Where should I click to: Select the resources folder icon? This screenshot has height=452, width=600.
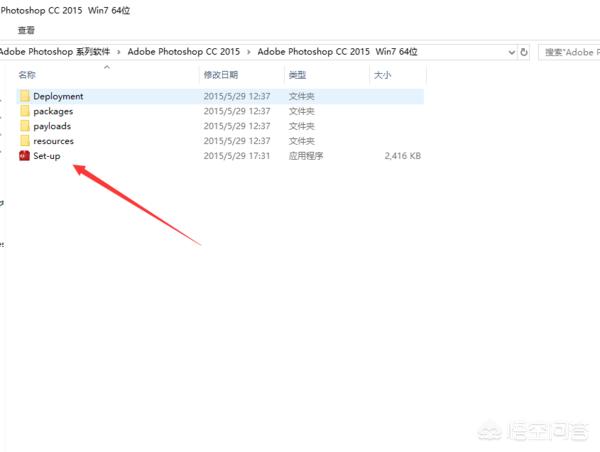(x=24, y=141)
